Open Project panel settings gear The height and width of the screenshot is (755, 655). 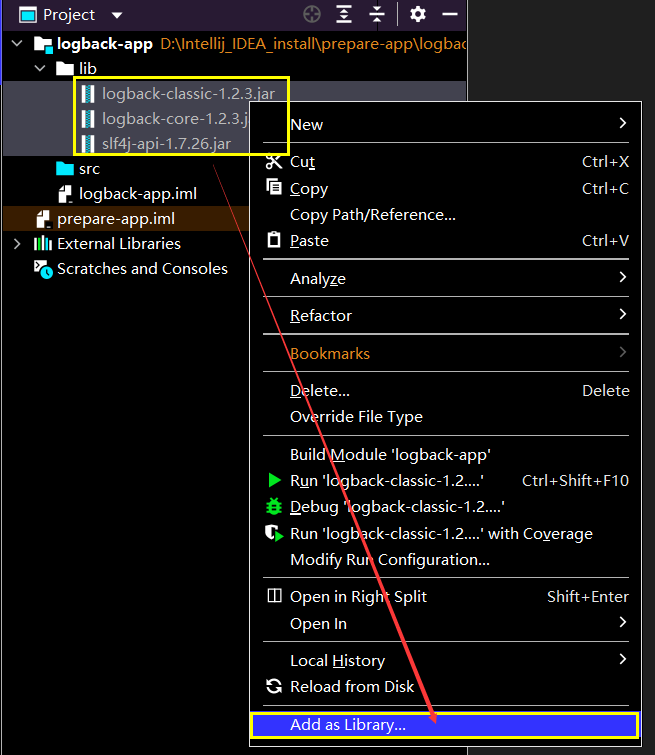point(418,14)
